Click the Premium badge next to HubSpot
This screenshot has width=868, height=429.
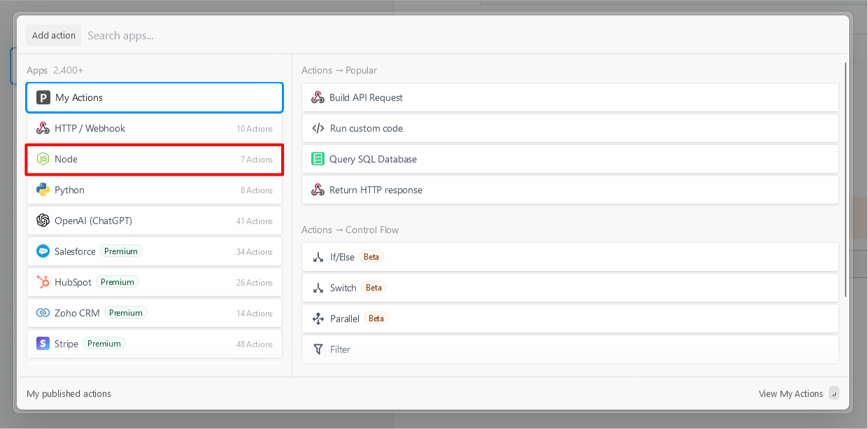(118, 282)
